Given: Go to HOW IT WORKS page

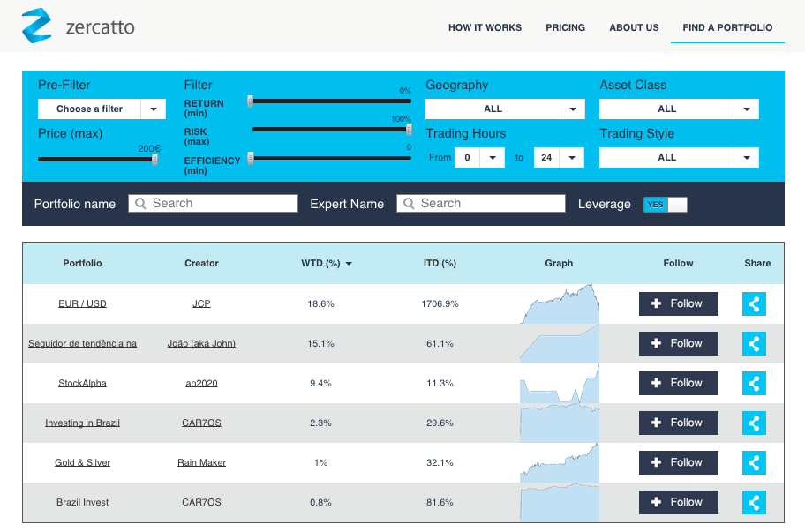Looking at the screenshot, I should [485, 27].
